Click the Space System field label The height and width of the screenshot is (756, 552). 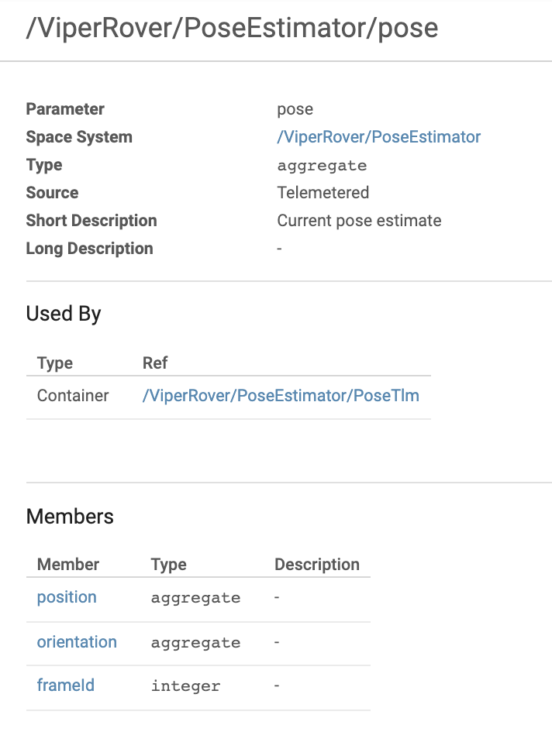pyautogui.click(x=79, y=137)
